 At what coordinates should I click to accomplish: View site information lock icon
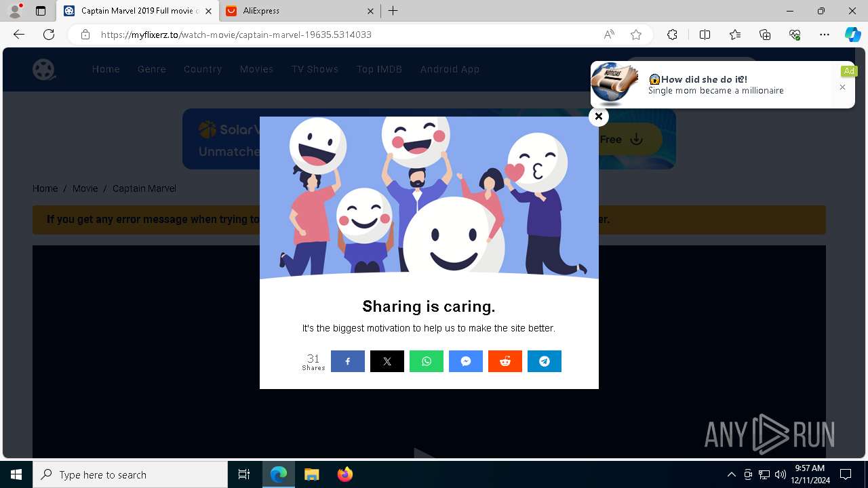point(85,35)
